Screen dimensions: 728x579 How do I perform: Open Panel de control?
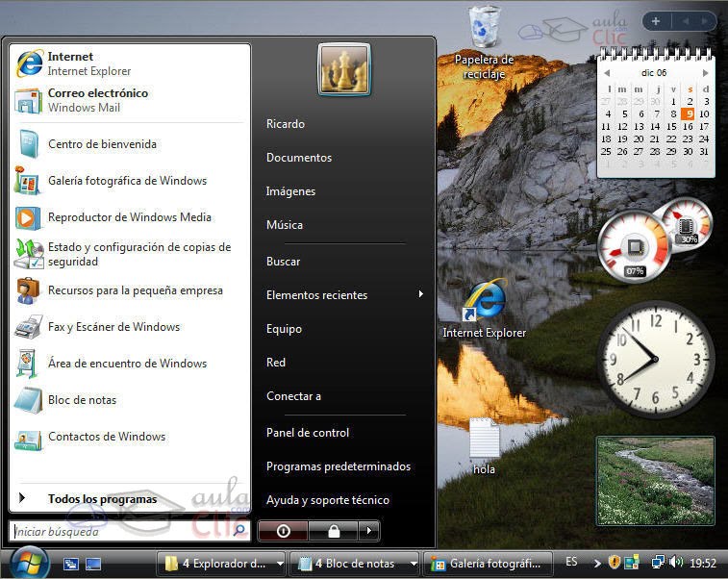click(x=308, y=433)
